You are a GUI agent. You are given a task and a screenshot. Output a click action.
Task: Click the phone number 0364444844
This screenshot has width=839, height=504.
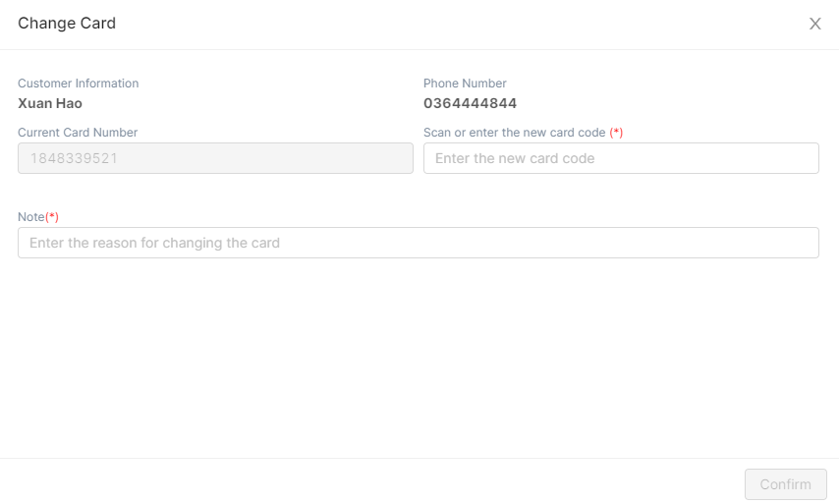470,103
